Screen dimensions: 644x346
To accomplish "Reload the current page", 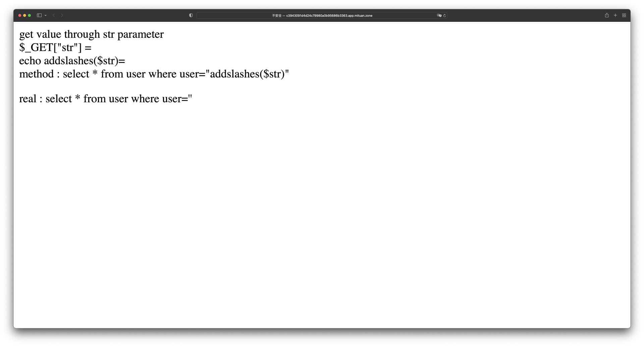I will coord(444,15).
